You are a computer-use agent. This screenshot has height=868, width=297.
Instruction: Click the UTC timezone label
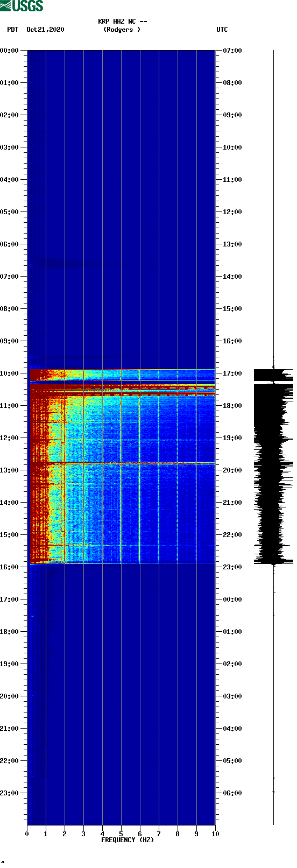[222, 30]
